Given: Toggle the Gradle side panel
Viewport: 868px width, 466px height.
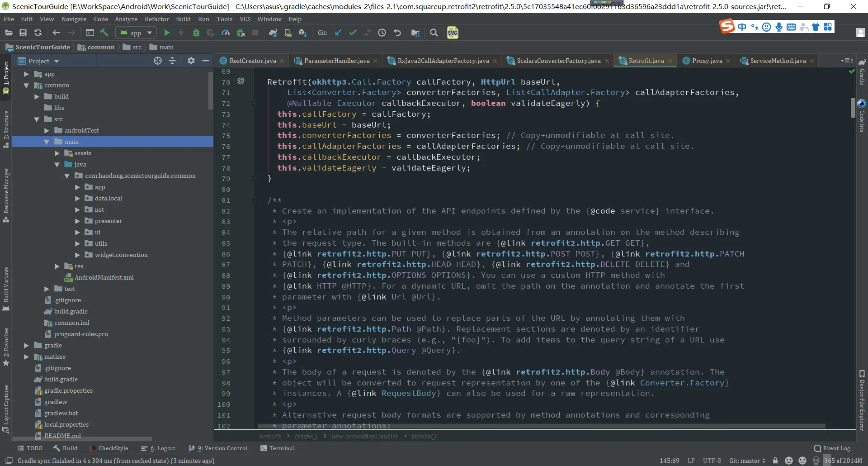Looking at the screenshot, I should [862, 72].
